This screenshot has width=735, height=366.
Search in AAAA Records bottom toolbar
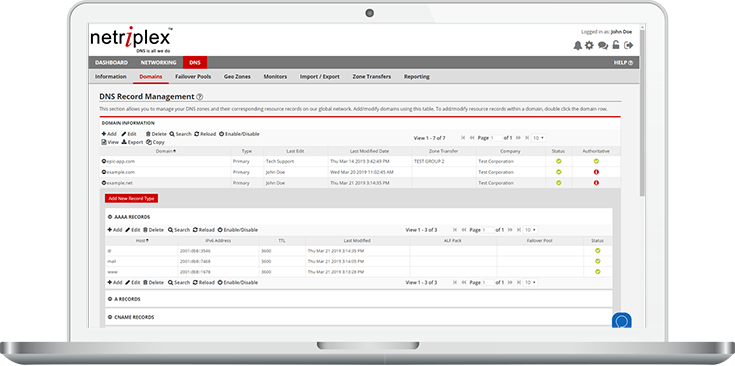point(179,283)
